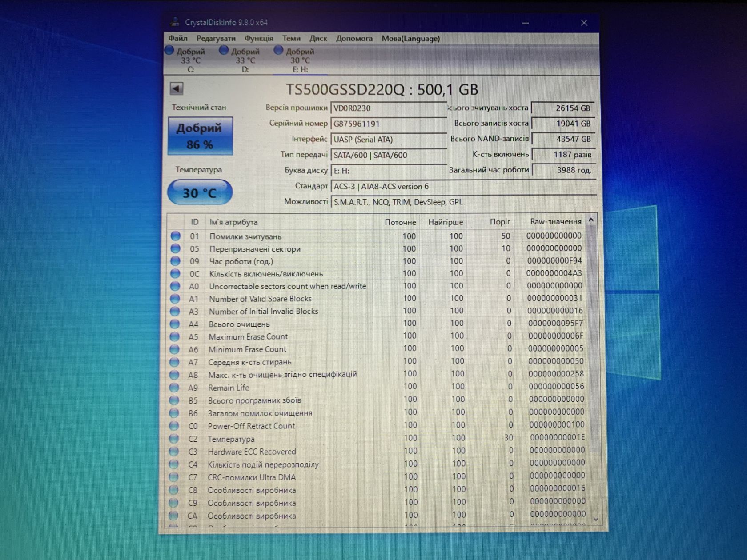Click the Raw-значення column header

click(x=550, y=221)
